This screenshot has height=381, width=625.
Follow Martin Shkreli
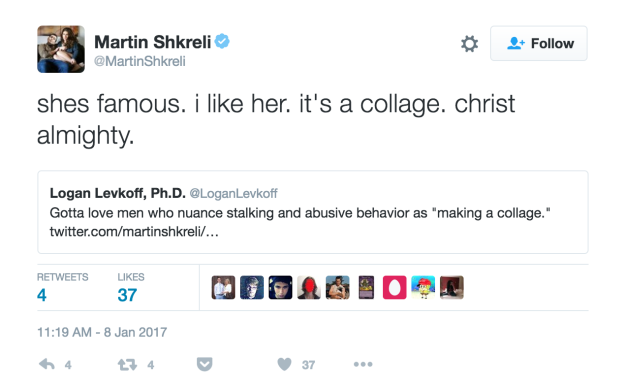pos(539,43)
